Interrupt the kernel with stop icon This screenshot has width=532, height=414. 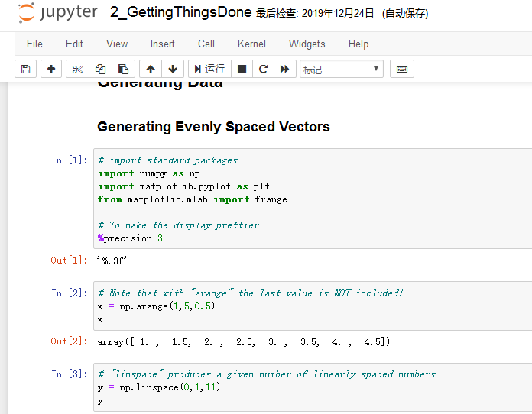click(242, 69)
